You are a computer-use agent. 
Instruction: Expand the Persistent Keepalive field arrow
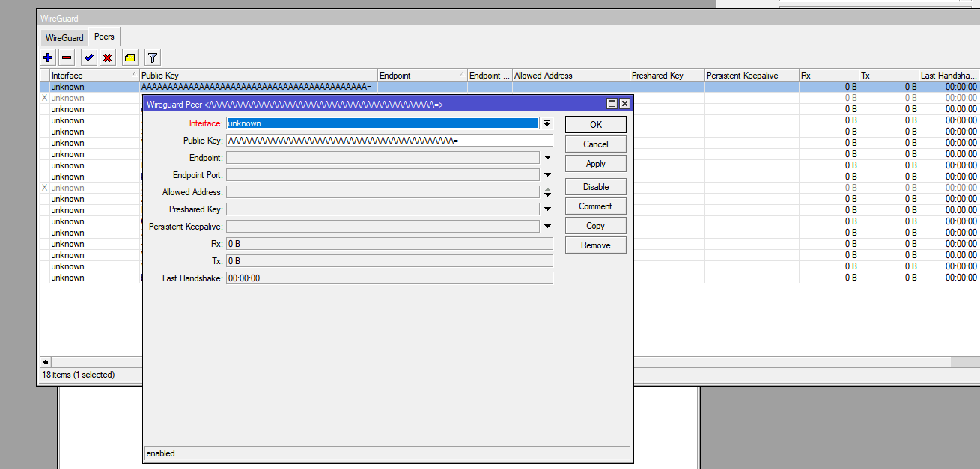coord(547,227)
